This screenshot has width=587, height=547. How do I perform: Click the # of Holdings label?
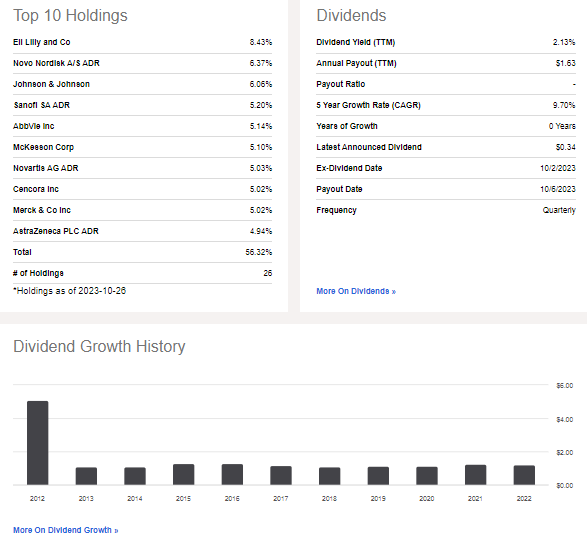(38, 273)
